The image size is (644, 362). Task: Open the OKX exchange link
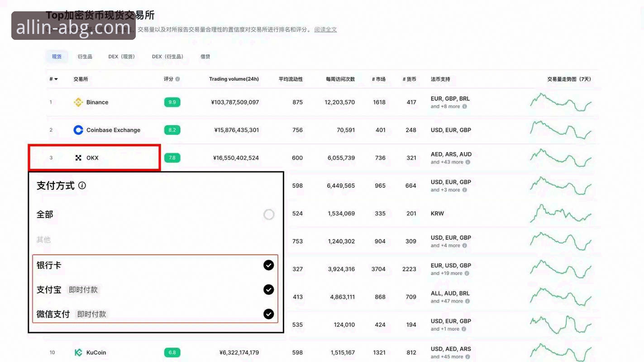[92, 158]
